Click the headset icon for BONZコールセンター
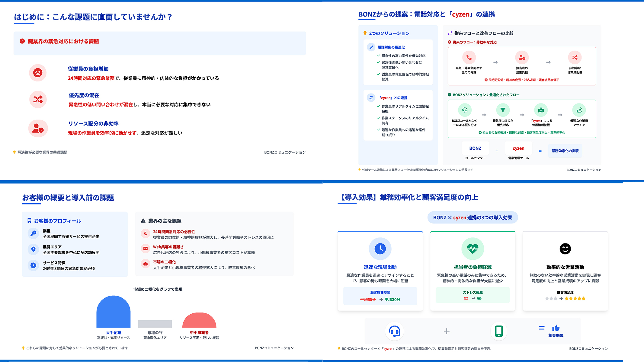Image resolution: width=644 pixels, height=362 pixels. point(465,110)
